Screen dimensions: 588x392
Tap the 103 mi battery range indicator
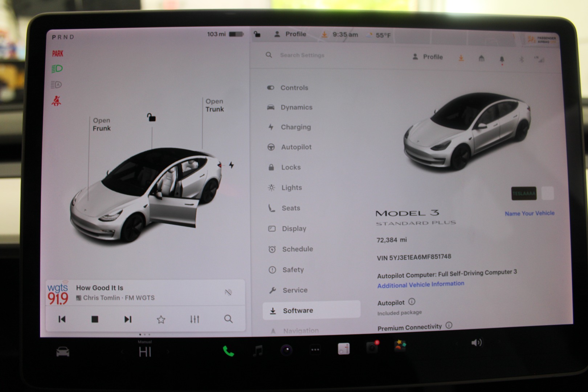pos(225,34)
